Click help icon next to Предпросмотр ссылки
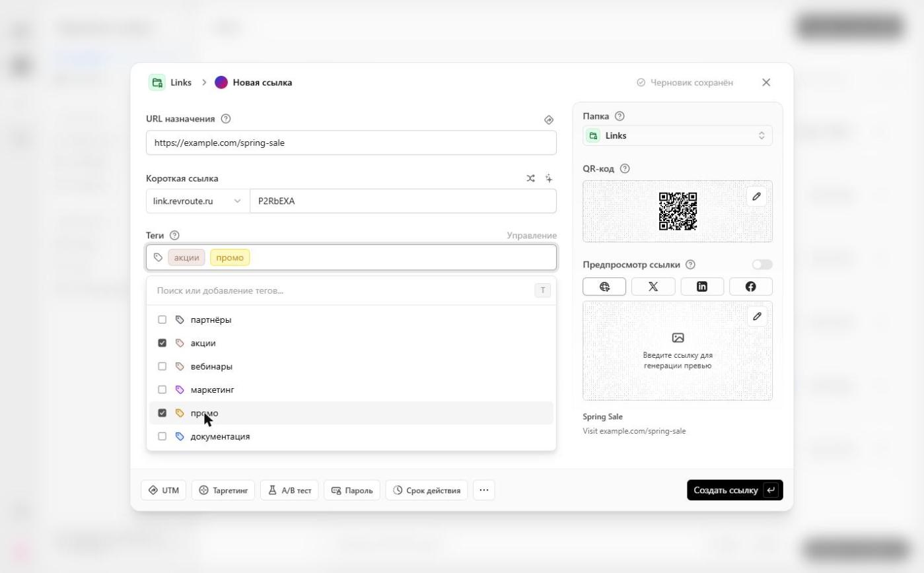Screen dimensions: 924x573 coord(690,265)
